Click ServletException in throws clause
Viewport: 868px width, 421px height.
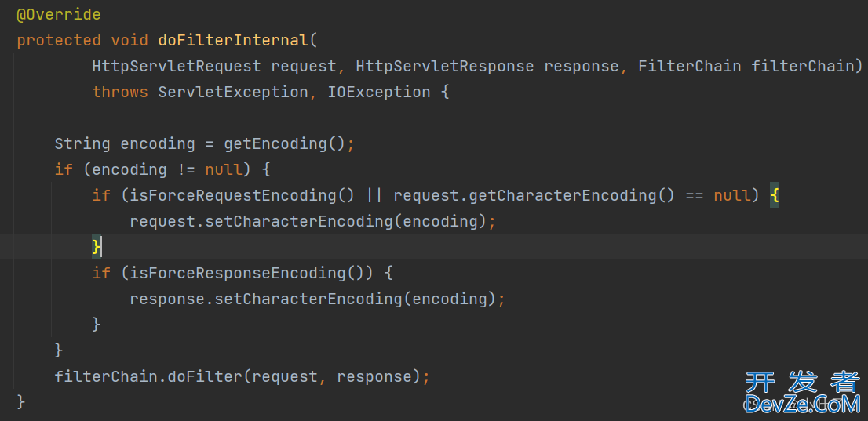click(233, 92)
